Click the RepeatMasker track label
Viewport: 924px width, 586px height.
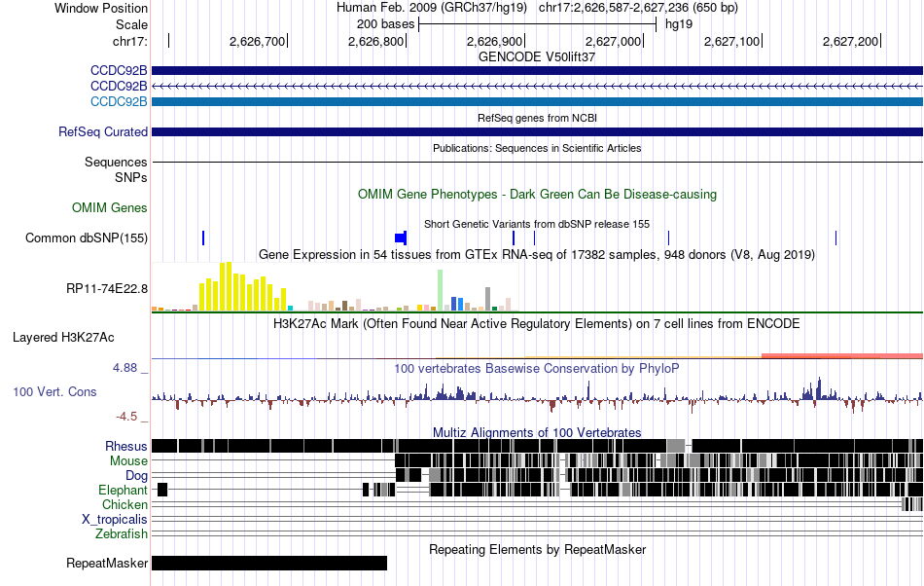pyautogui.click(x=107, y=563)
